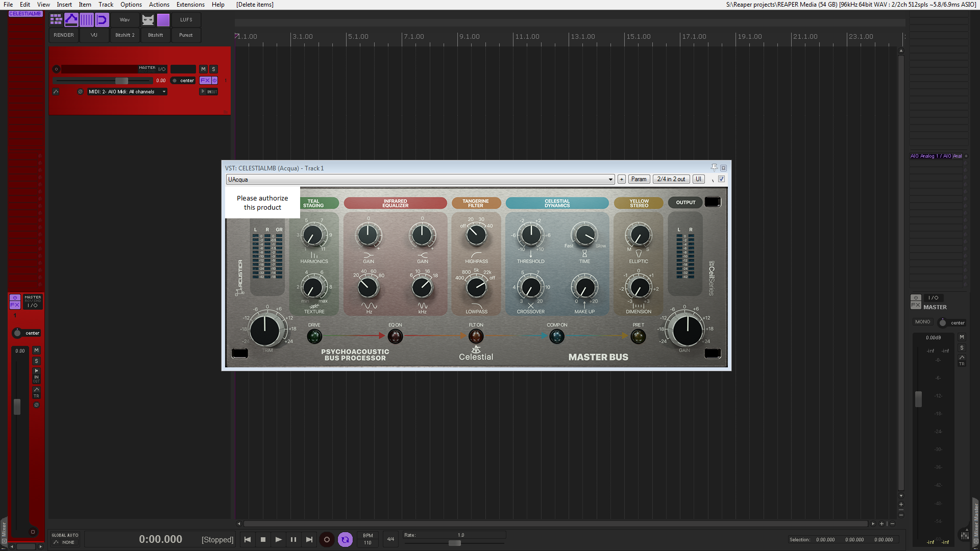This screenshot has height=551, width=980.
Task: Click the track phase invert icon
Action: (80, 92)
